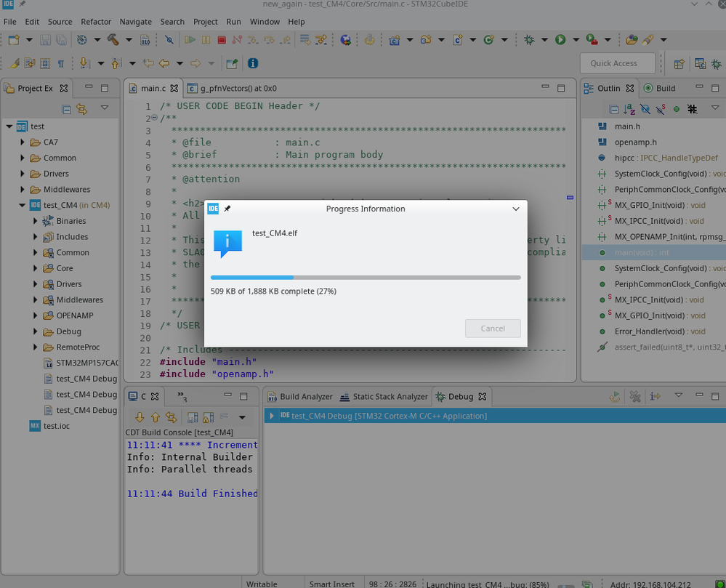Close the Debug view tab
Viewport: 726px width, 588px height.
coord(482,396)
